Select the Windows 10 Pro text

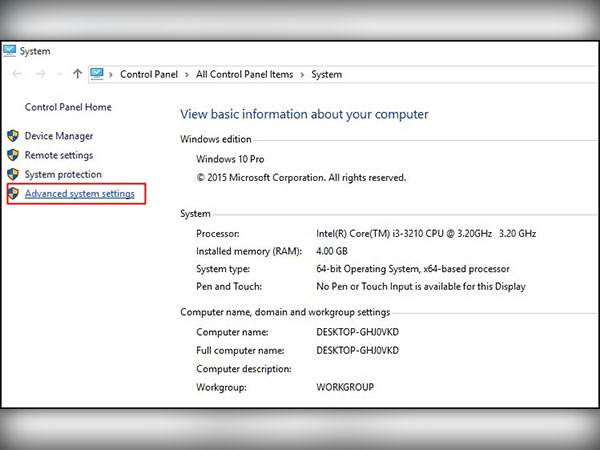(230, 159)
